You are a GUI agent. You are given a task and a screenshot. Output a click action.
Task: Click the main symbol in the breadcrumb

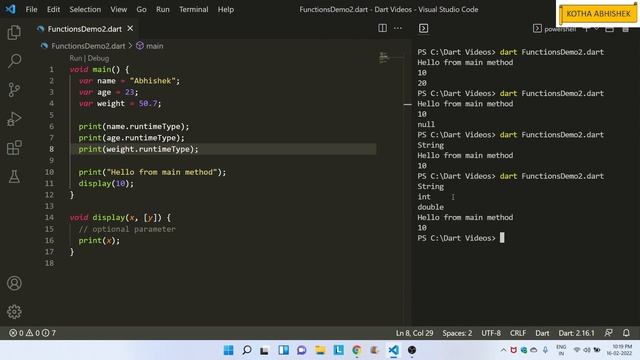155,46
